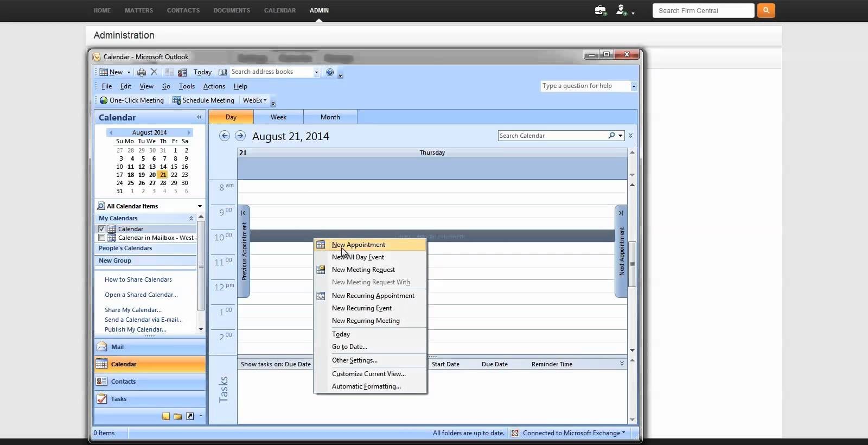Switch to the Week view tab

[x=278, y=117]
